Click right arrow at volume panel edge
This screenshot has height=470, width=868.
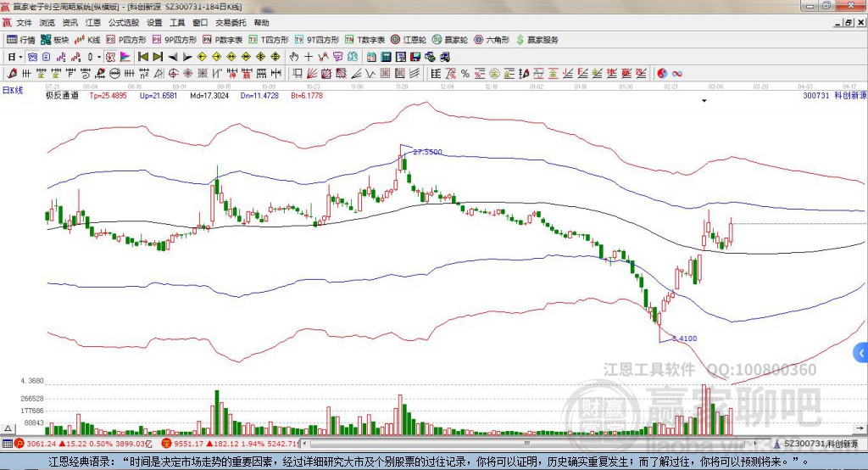(860, 428)
